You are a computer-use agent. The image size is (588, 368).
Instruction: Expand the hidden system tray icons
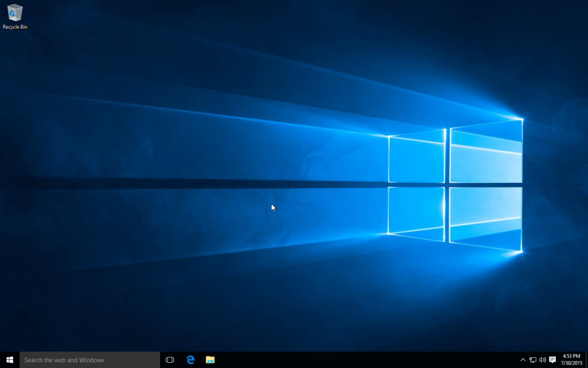523,360
